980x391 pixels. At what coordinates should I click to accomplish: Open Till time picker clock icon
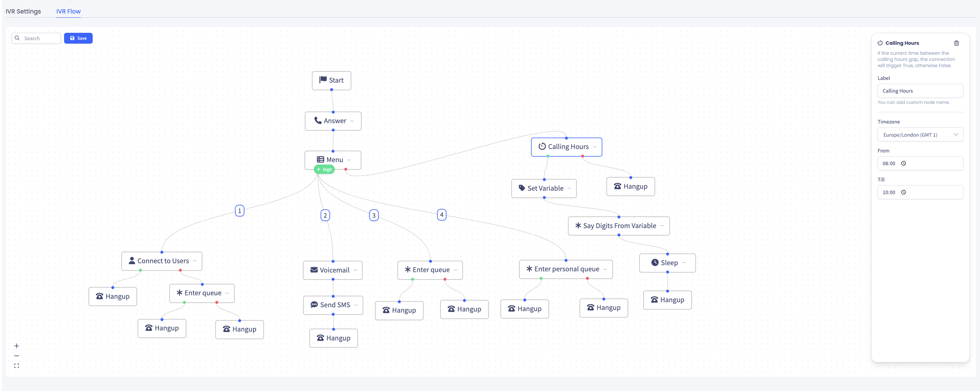(904, 192)
